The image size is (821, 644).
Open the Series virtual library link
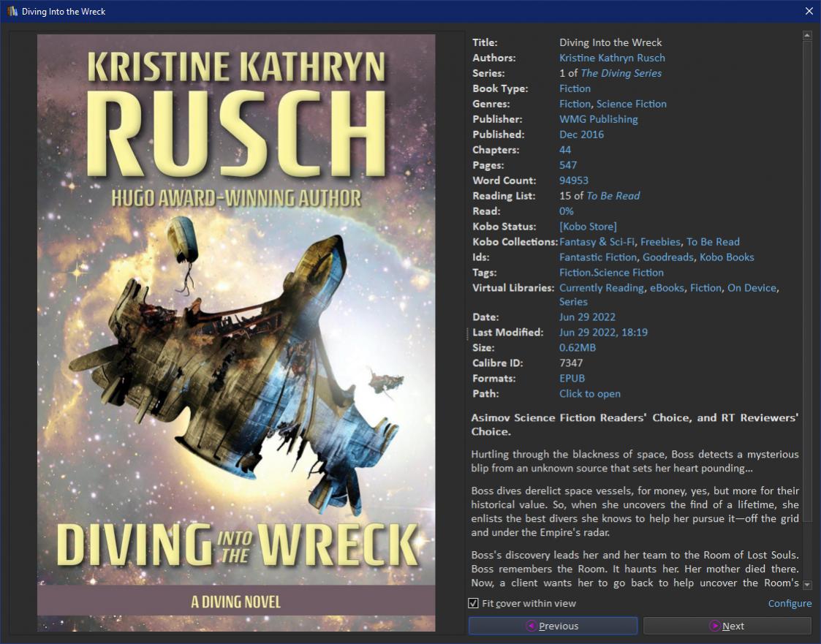(573, 302)
